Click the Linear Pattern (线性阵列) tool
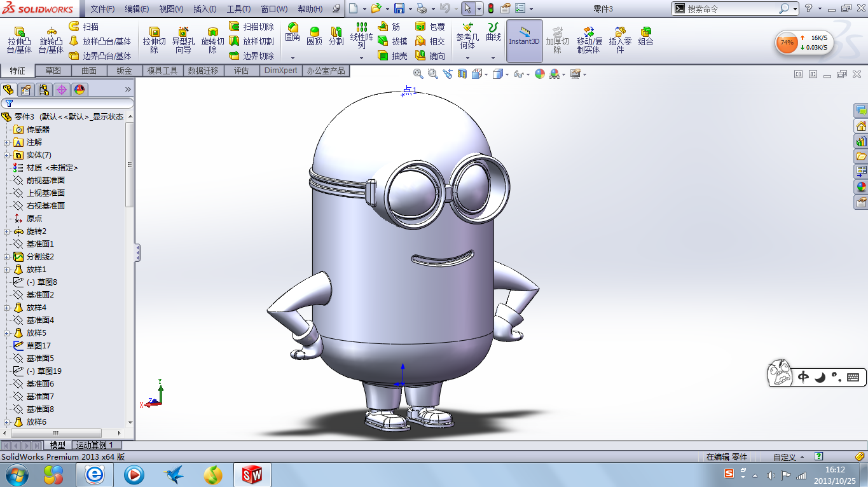This screenshot has width=868, height=487. tap(361, 36)
